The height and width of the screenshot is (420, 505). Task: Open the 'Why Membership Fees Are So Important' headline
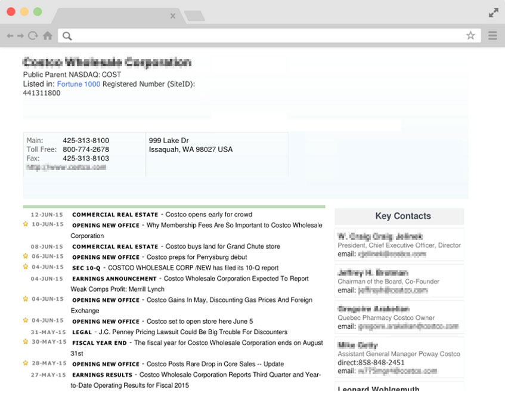click(197, 230)
